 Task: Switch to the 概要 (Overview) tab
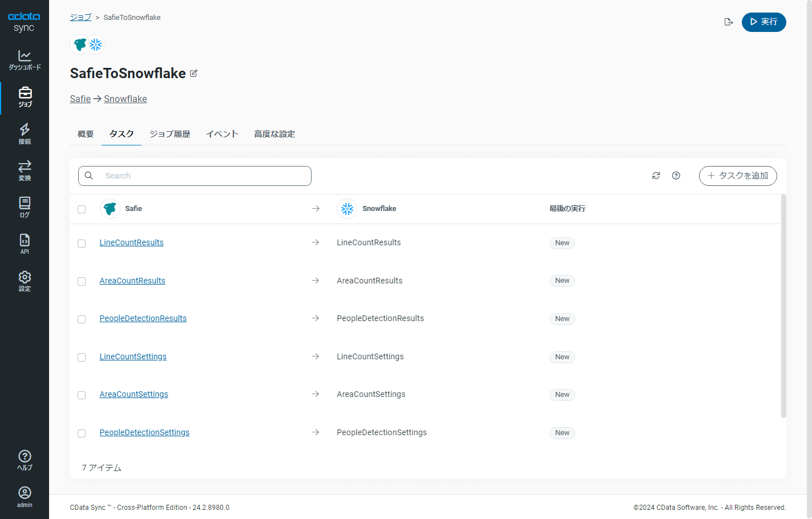[86, 134]
